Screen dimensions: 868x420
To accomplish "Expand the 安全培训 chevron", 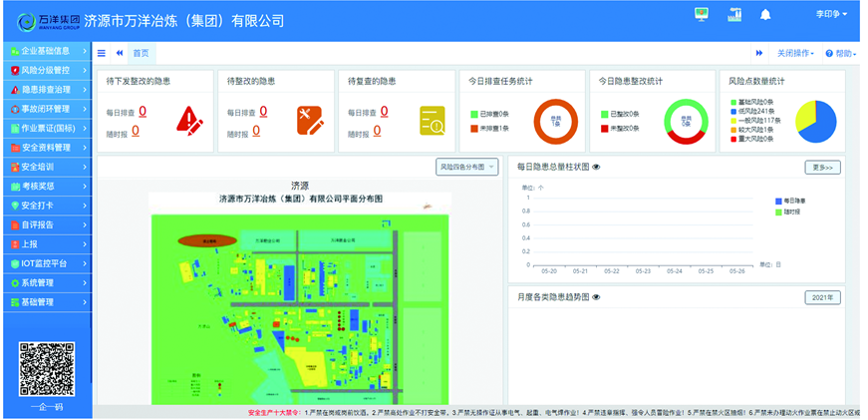I will tap(85, 167).
